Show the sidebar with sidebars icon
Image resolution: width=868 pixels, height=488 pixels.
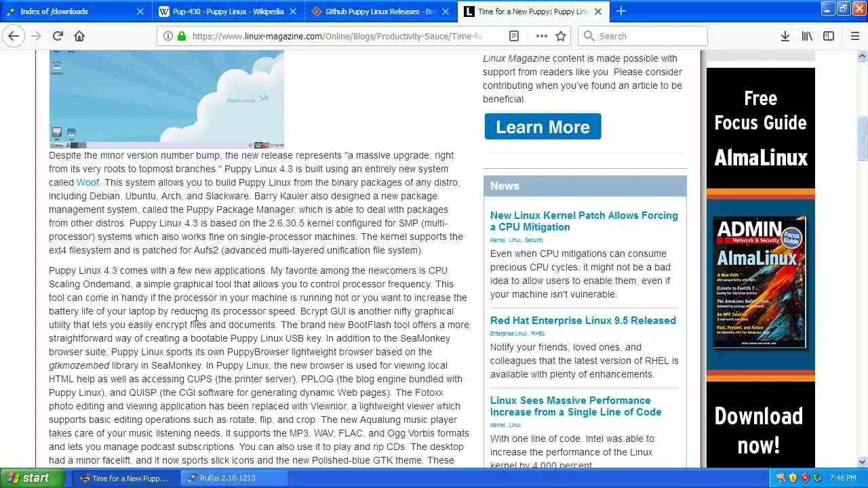coord(829,36)
